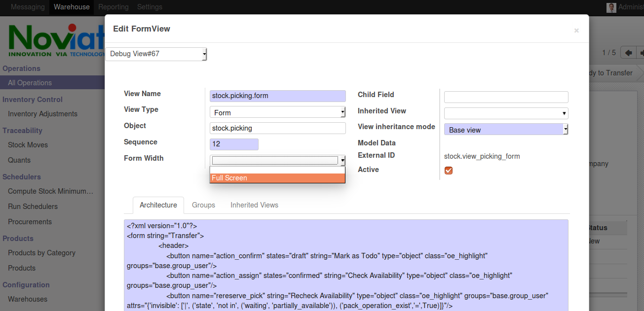Go to Inventory Adjustments

(42, 114)
